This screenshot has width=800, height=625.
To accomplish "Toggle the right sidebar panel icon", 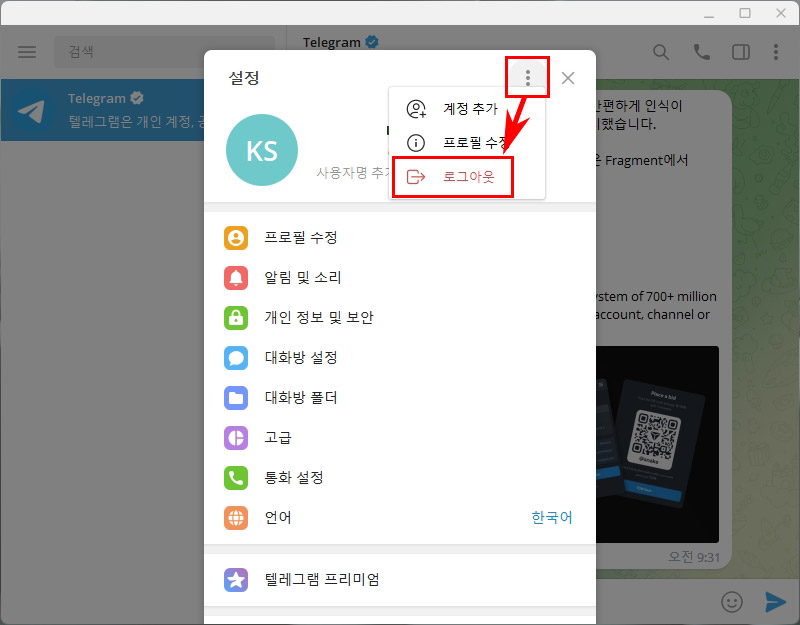I will point(741,52).
